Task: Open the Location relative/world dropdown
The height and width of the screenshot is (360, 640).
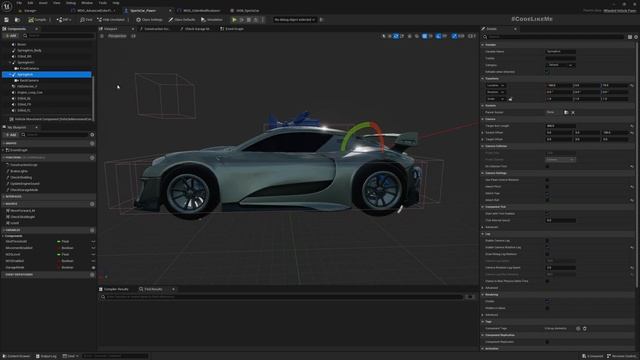Action: click(x=496, y=85)
